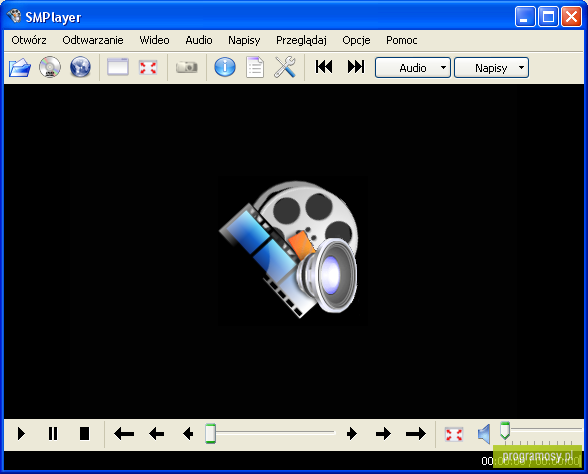Open the playlist document icon

point(255,68)
